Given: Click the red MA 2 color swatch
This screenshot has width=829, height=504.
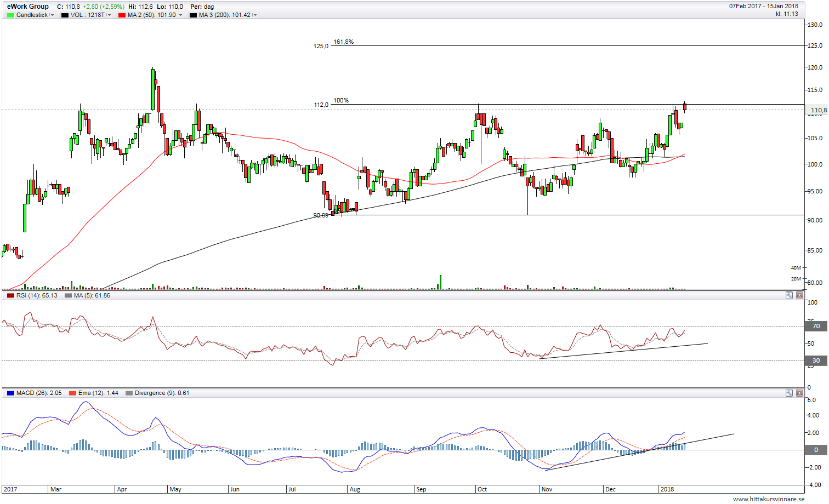Looking at the screenshot, I should [122, 15].
